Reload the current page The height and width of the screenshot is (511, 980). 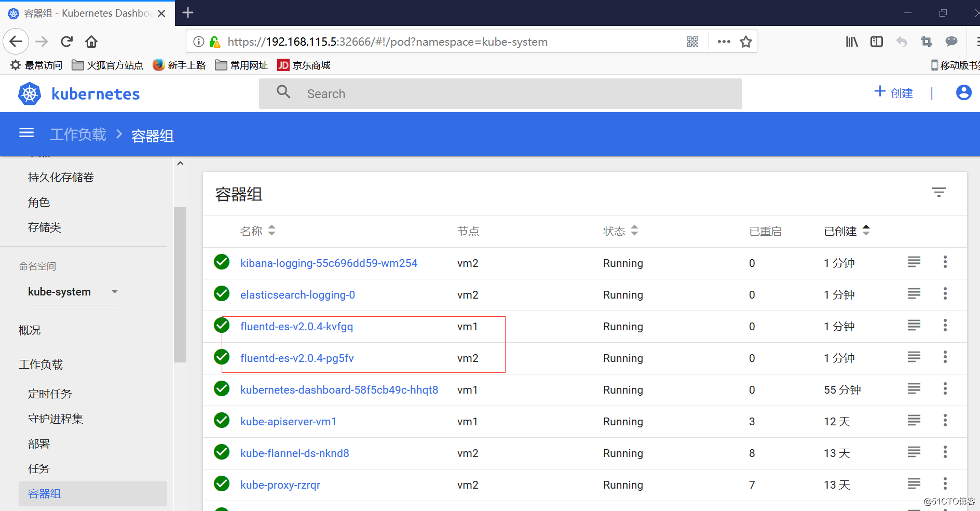tap(66, 42)
